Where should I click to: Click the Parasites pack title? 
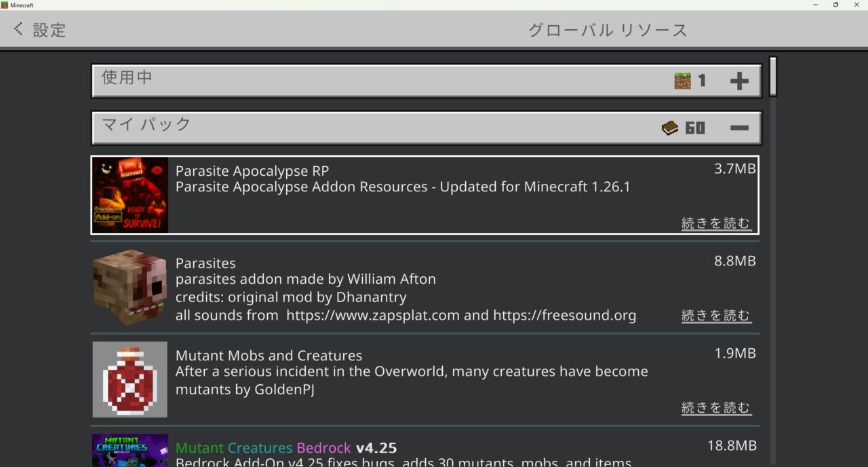click(205, 263)
